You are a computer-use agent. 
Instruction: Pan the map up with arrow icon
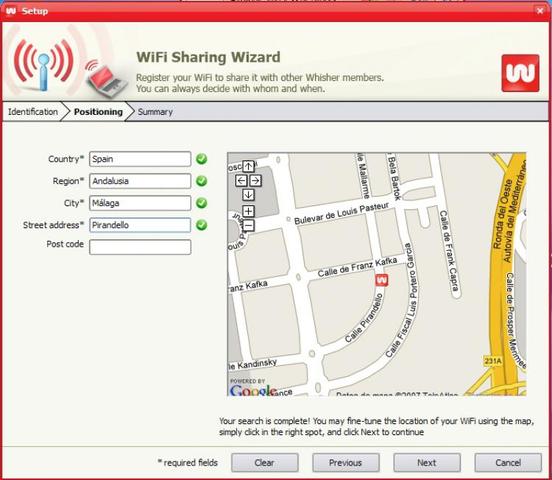click(249, 166)
